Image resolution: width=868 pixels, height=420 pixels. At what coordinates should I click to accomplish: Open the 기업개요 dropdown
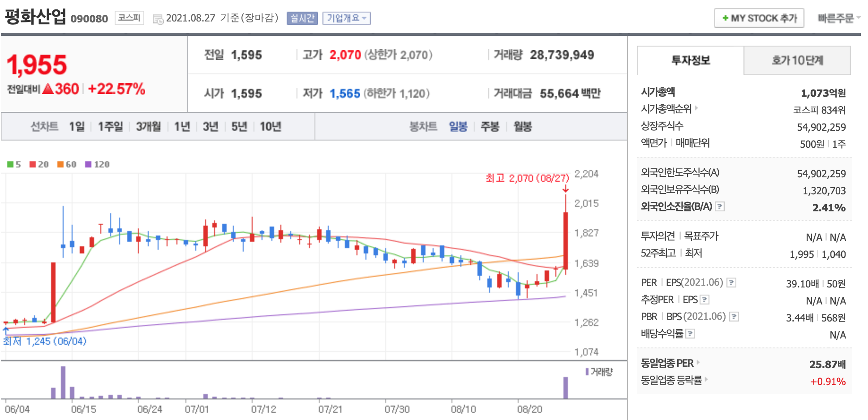pyautogui.click(x=346, y=18)
